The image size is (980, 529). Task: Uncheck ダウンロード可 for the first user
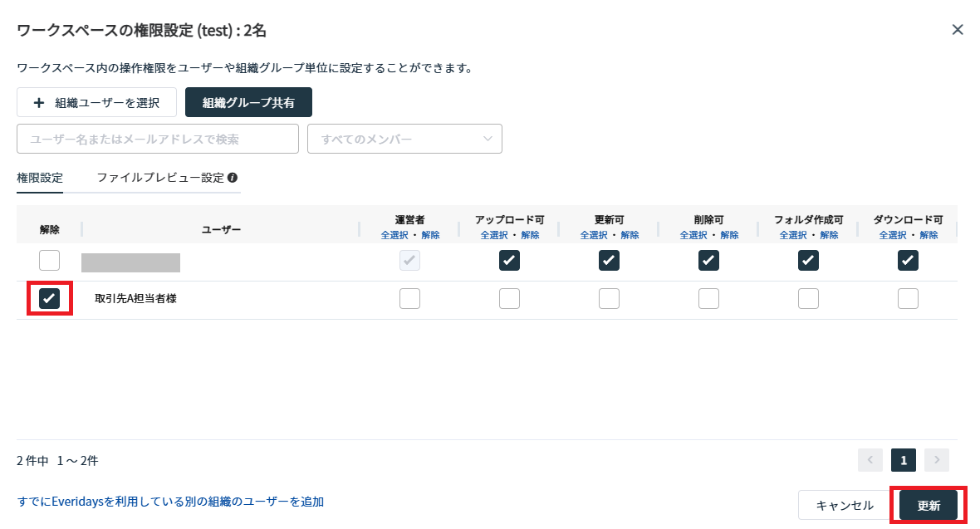908,260
